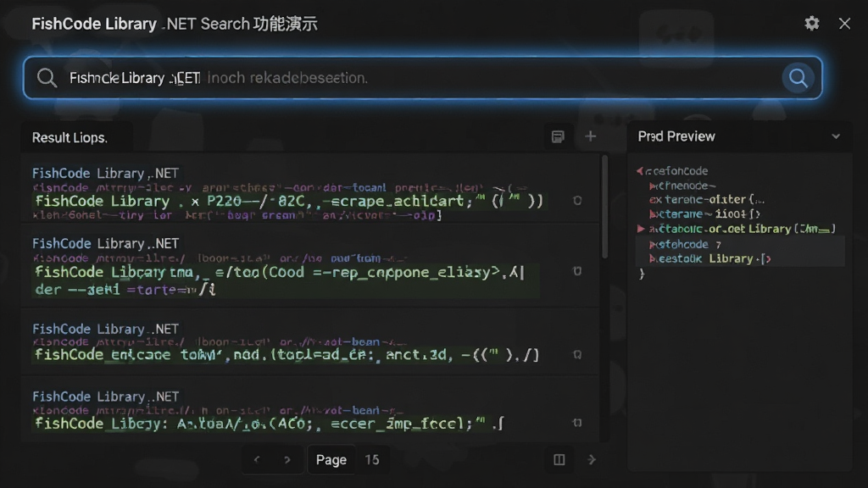
Task: Open second FishCode Library .NET result title
Action: click(x=105, y=243)
